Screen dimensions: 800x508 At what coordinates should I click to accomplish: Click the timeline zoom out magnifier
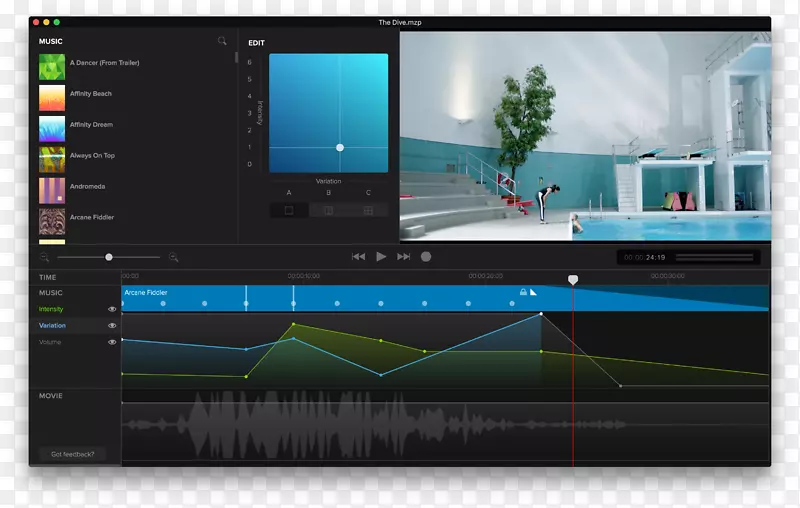tap(45, 258)
